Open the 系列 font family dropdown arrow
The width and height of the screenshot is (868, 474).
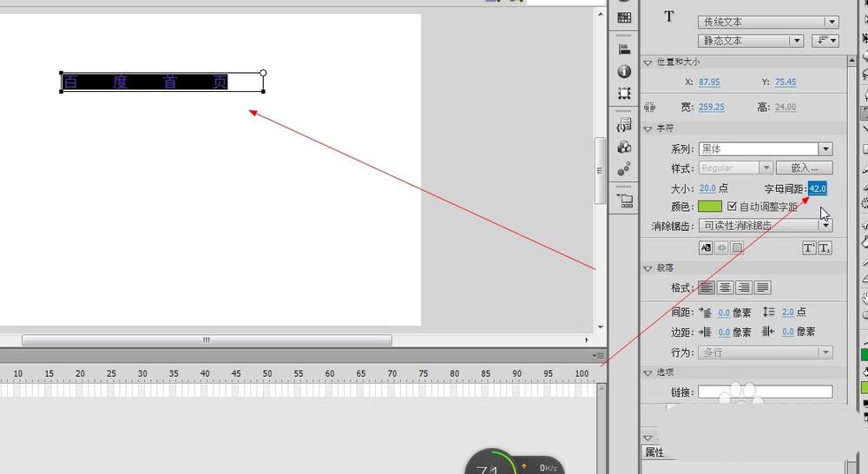pos(825,149)
